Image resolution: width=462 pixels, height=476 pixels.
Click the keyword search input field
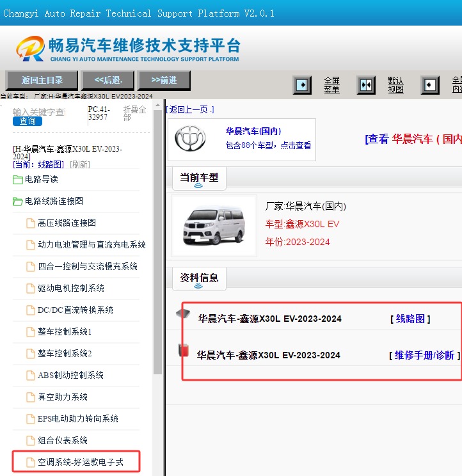pyautogui.click(x=39, y=112)
